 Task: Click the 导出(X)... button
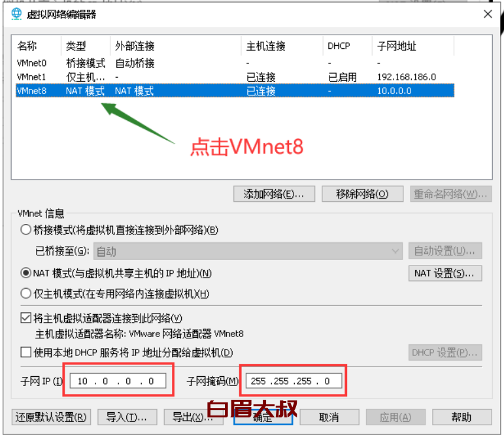coord(193,417)
